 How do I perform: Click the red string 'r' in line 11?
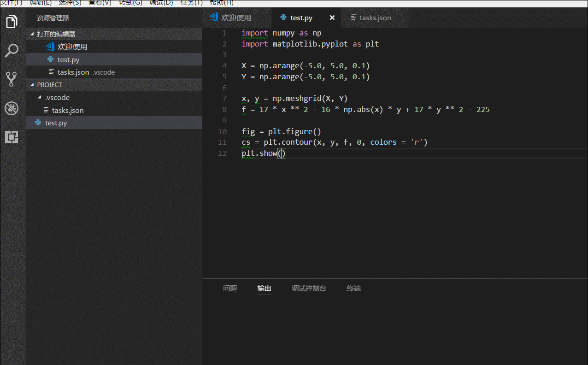417,142
